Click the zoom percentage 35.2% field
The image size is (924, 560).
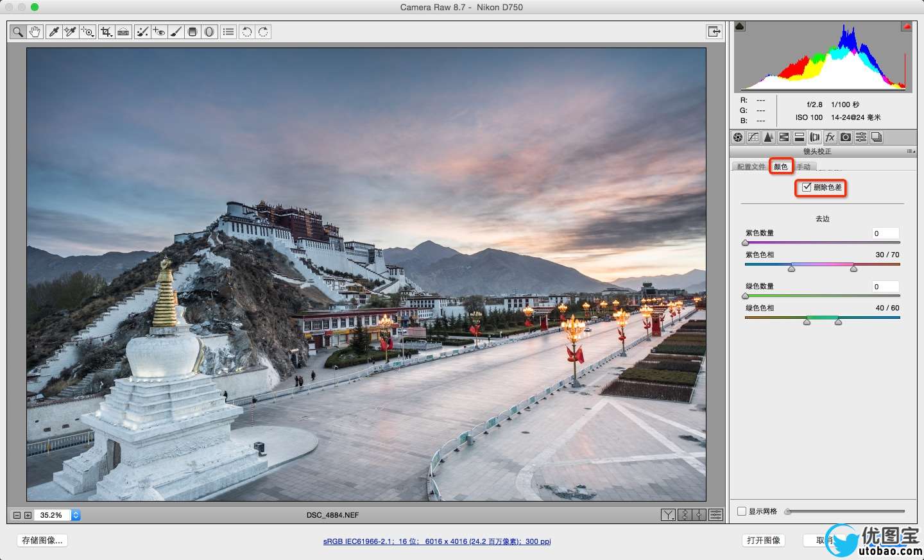click(x=53, y=515)
